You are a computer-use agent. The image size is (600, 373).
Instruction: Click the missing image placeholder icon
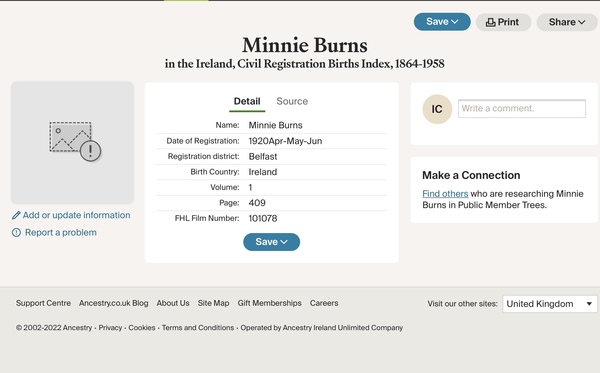75,141
